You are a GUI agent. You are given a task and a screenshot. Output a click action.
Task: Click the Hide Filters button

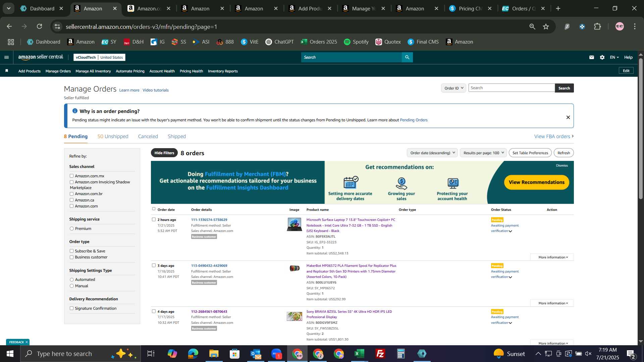164,153
